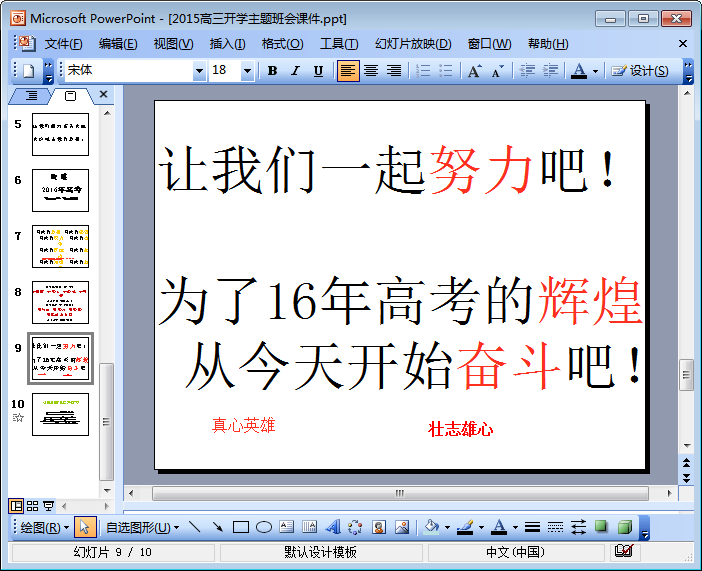702x571 pixels.
Task: Apply Fill Color bucket
Action: tap(432, 527)
